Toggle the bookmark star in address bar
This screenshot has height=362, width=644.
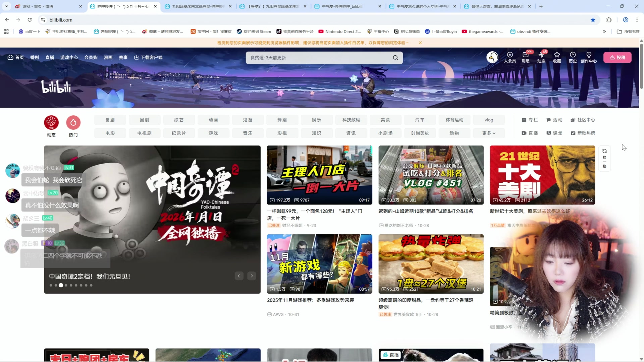(593, 20)
